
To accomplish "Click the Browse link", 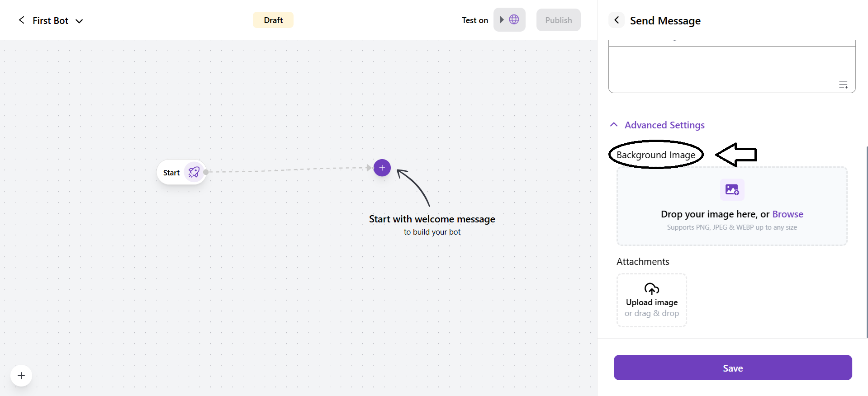I will pyautogui.click(x=787, y=214).
